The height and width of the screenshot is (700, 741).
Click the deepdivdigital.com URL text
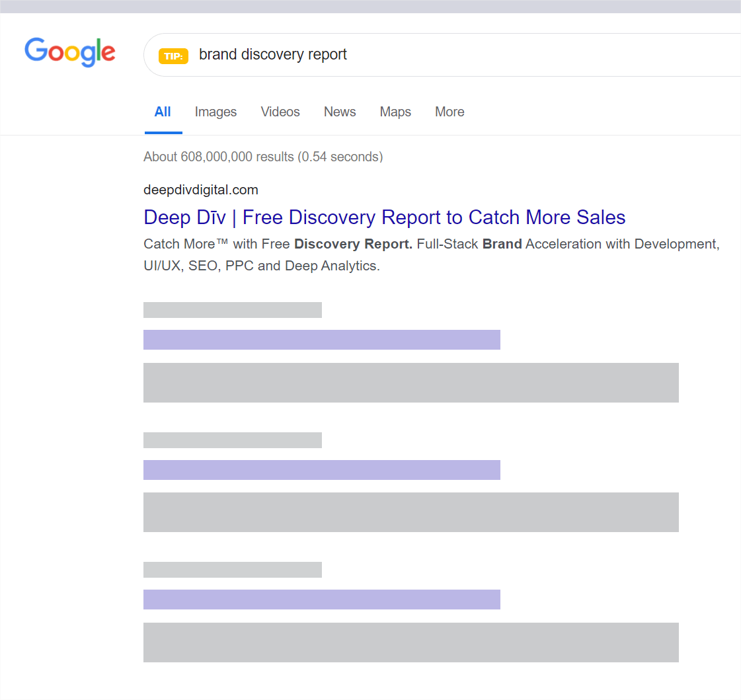click(x=201, y=190)
